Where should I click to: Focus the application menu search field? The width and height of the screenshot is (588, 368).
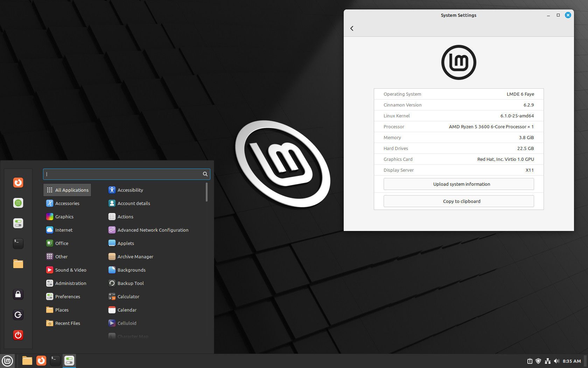pos(126,174)
